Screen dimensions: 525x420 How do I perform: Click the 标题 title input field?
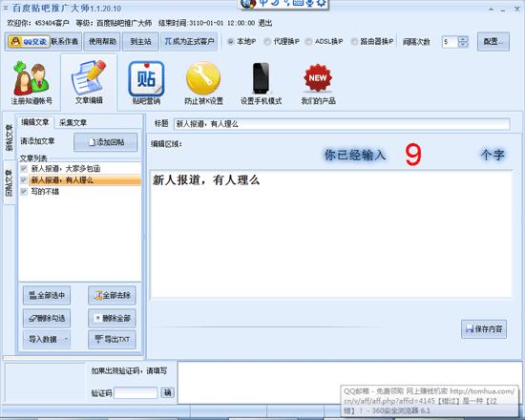tap(342, 124)
